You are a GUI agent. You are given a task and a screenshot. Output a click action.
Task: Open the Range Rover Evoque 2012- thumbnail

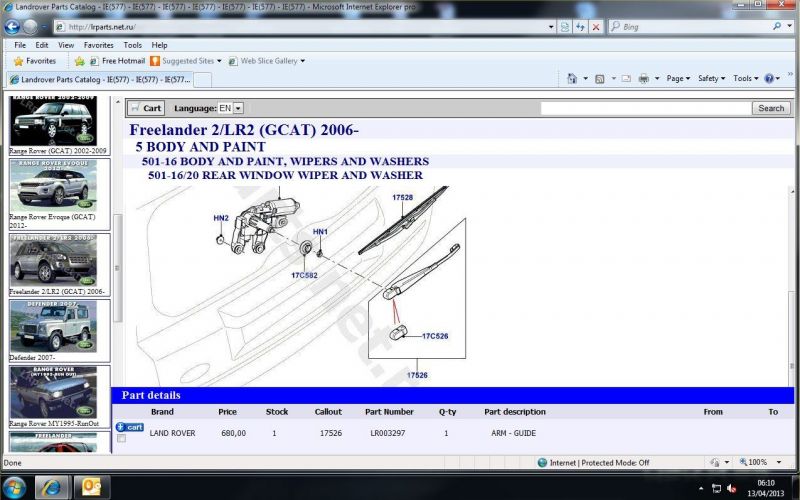pos(54,186)
